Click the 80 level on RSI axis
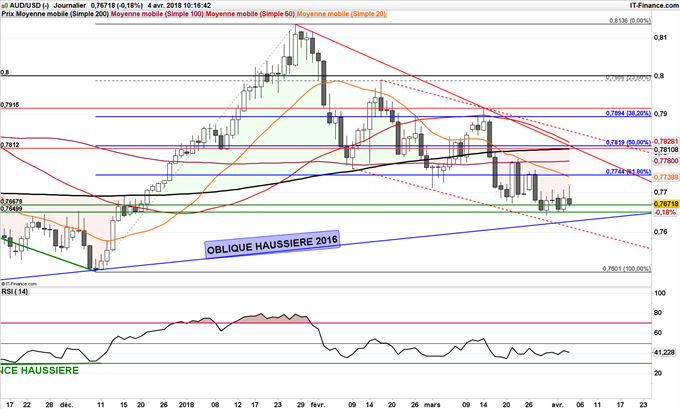 click(658, 313)
